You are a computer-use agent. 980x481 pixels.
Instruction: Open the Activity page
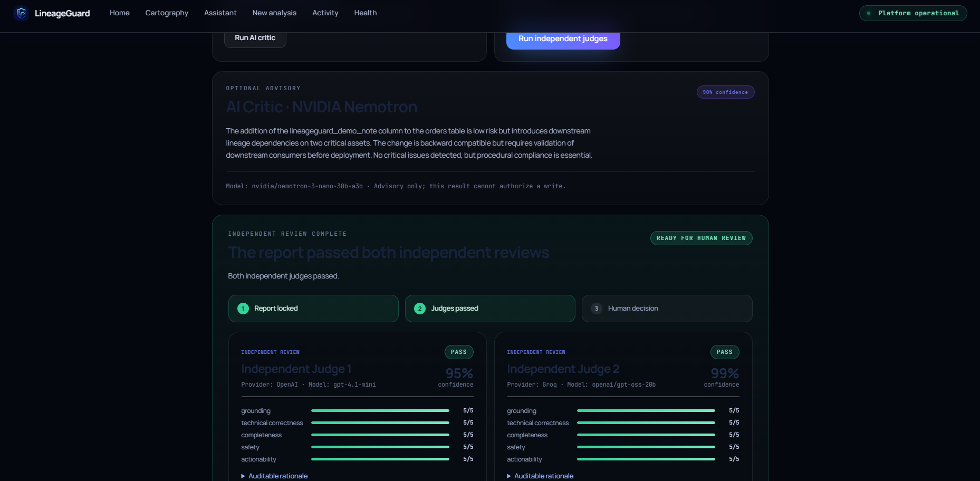point(325,13)
